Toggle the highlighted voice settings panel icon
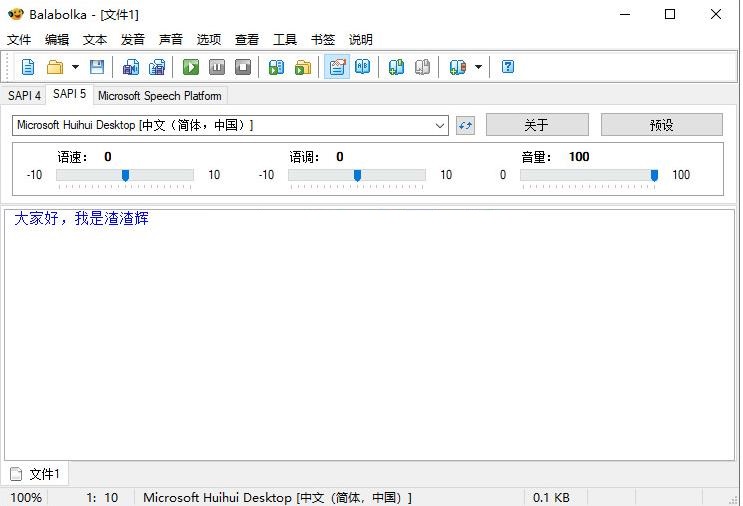Image resolution: width=743 pixels, height=506 pixels. click(337, 67)
